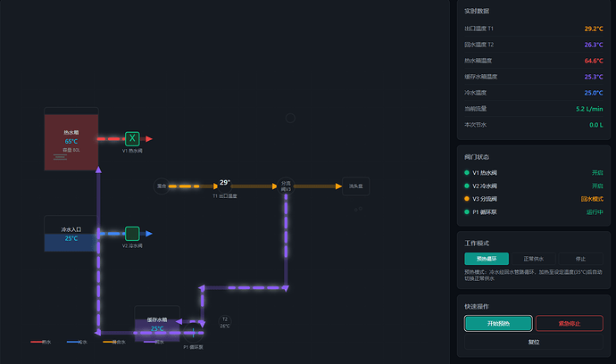Click the P1 循环泵 status row

click(x=534, y=212)
